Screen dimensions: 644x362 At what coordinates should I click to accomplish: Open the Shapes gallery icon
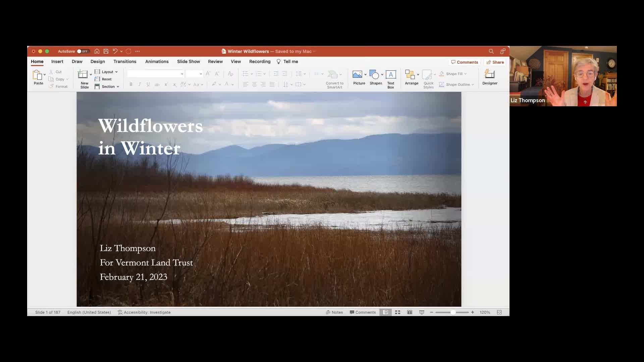tap(374, 74)
